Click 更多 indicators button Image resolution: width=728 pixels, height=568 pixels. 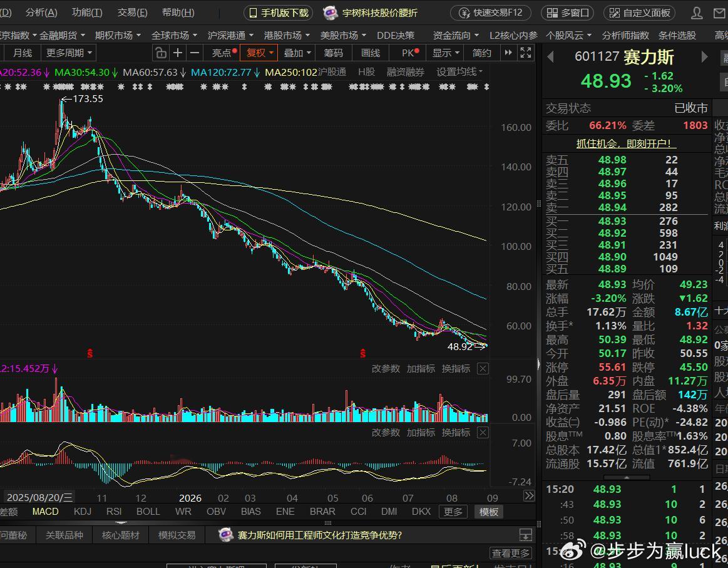point(453,512)
